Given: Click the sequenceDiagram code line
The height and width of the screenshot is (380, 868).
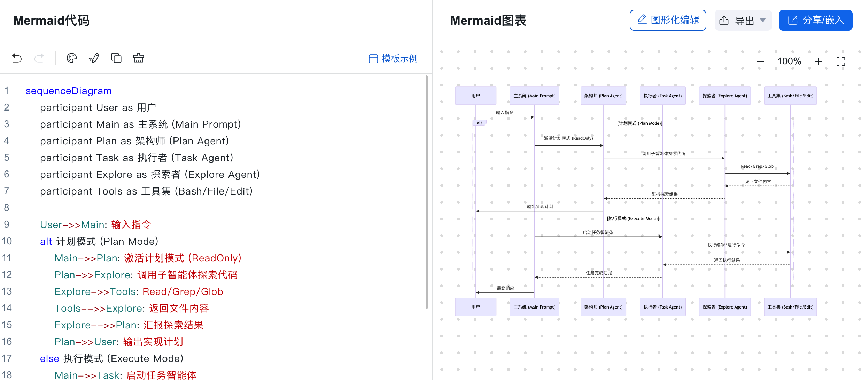Looking at the screenshot, I should point(69,91).
